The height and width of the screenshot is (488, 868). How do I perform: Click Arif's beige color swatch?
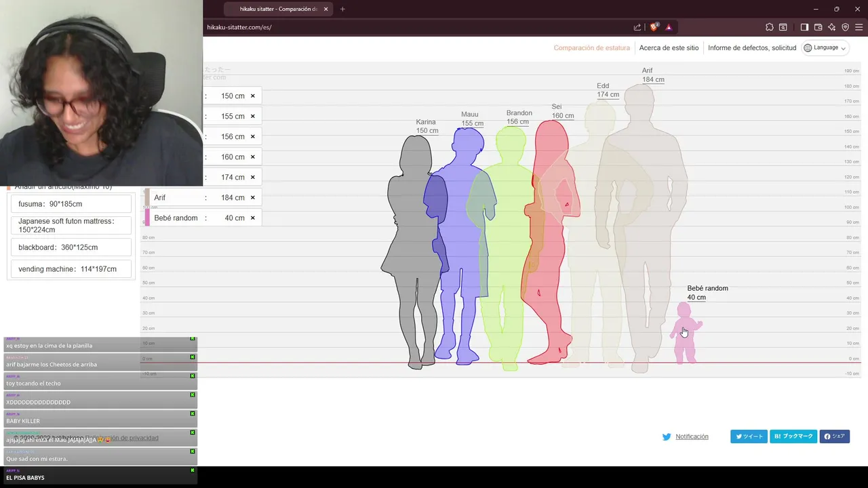(x=147, y=197)
